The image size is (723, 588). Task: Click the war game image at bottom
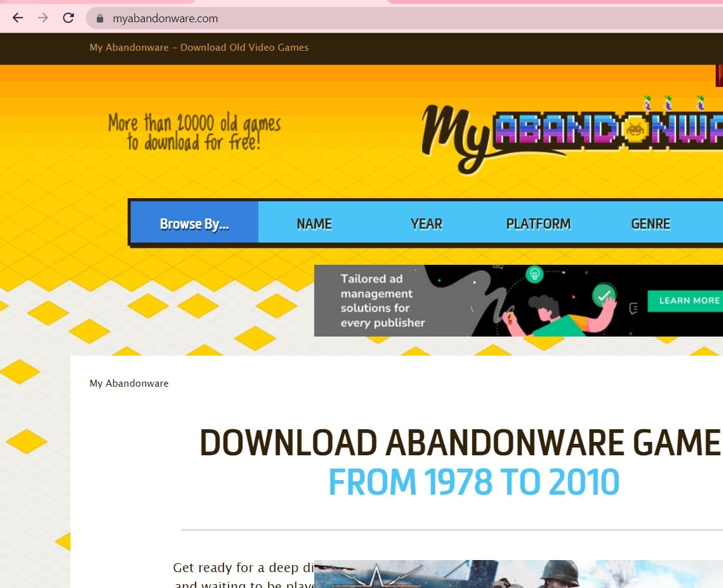pyautogui.click(x=518, y=574)
